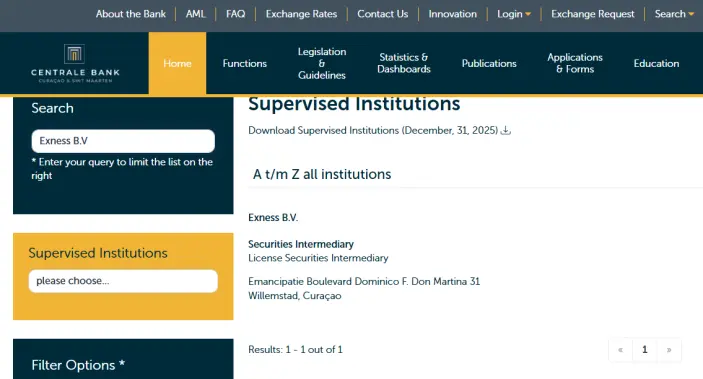Screen dimensions: 703x379
Task: Click the main 'Supervised Institutions' page title
Action: tap(354, 104)
